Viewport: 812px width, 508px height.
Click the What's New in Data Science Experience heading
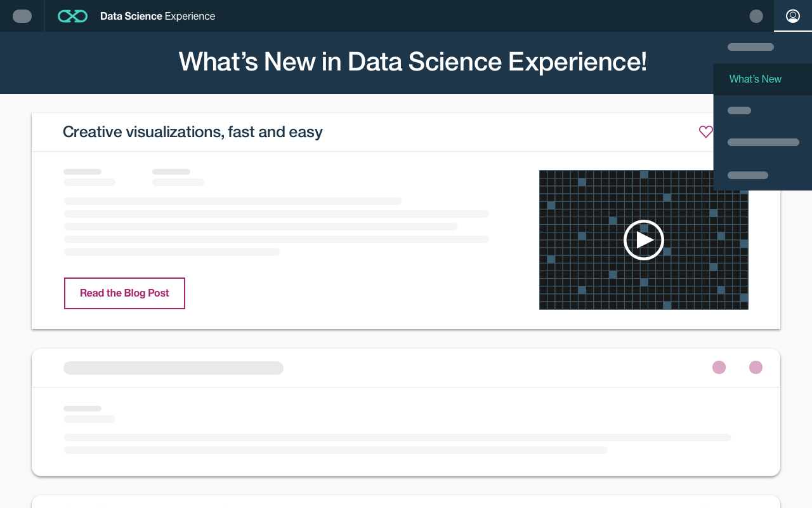tap(412, 62)
